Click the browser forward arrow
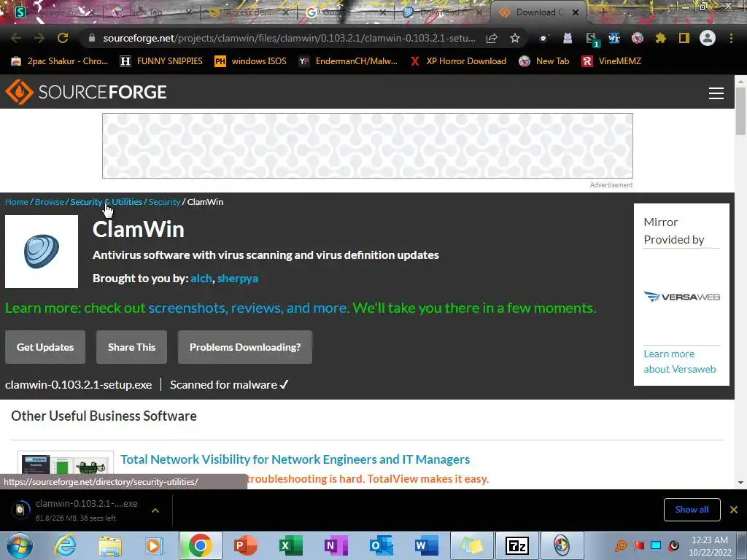 click(39, 38)
